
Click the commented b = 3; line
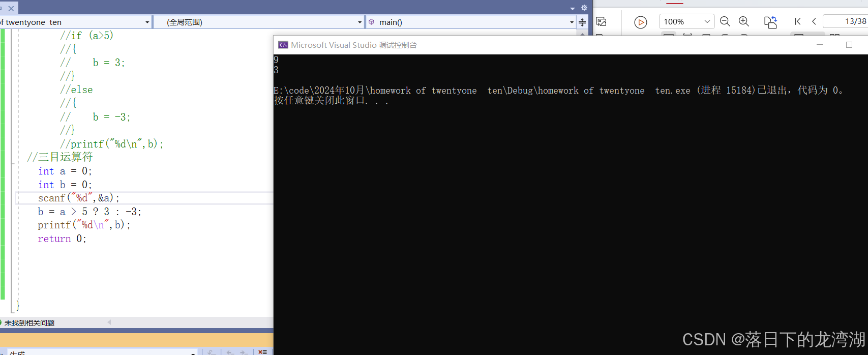[x=93, y=63]
